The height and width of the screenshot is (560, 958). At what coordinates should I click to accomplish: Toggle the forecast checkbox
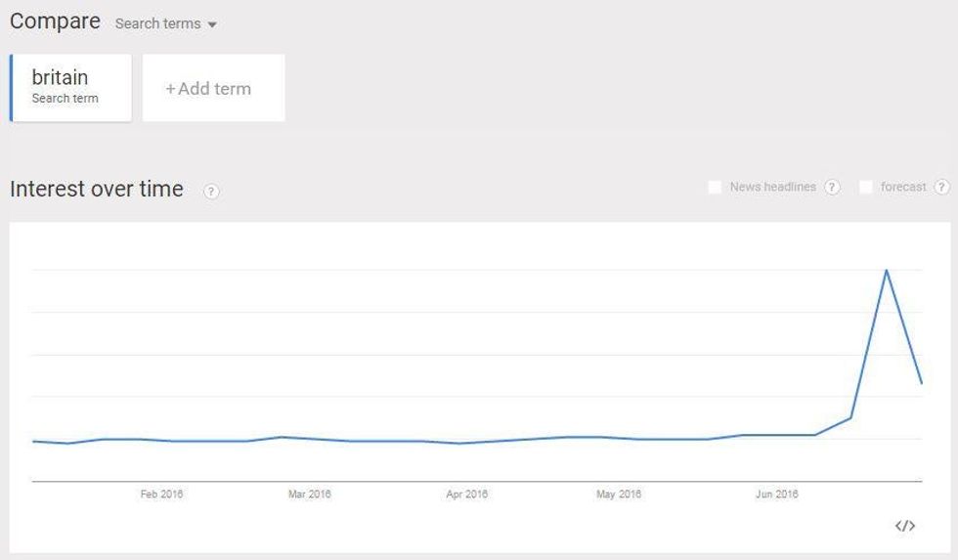(x=865, y=187)
